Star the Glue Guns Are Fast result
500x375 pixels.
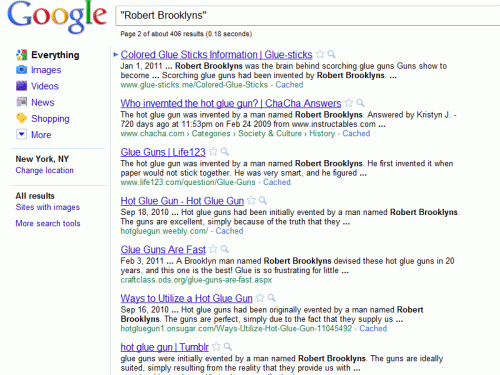[213, 249]
